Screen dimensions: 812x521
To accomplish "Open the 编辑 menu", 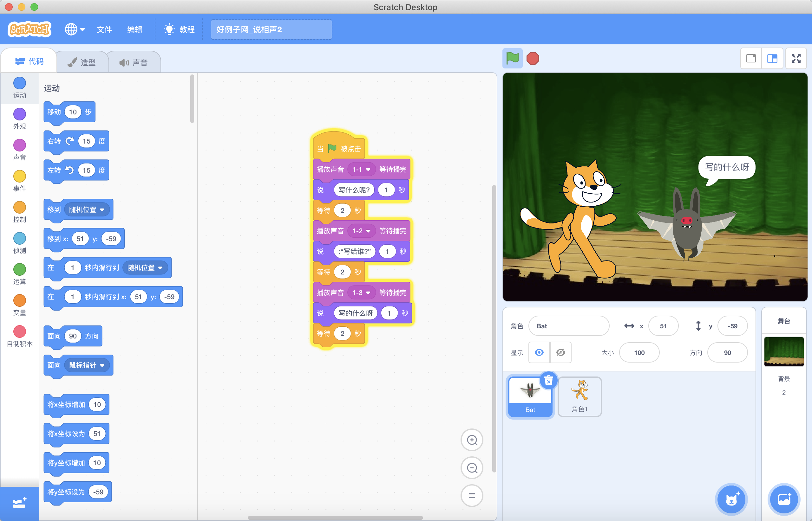I will click(134, 29).
